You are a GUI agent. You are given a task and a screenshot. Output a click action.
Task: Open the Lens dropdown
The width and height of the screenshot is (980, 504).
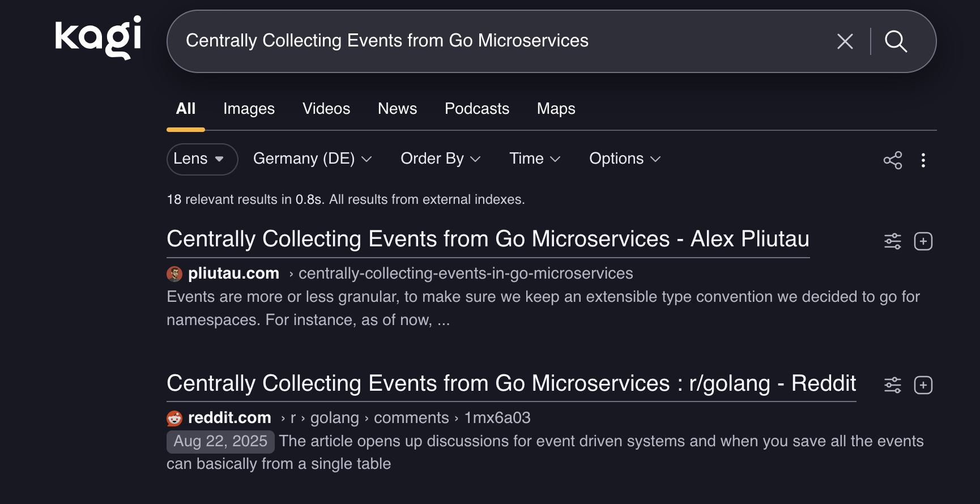pos(202,159)
